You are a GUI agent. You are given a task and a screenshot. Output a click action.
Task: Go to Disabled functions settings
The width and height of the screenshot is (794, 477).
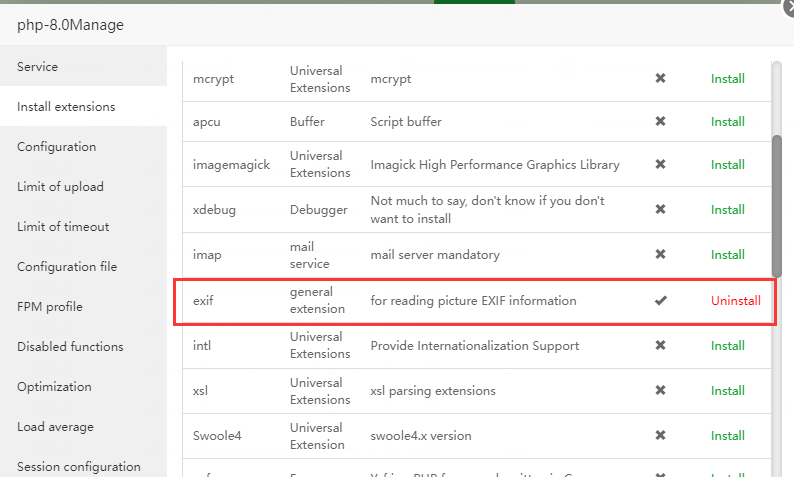tap(70, 347)
